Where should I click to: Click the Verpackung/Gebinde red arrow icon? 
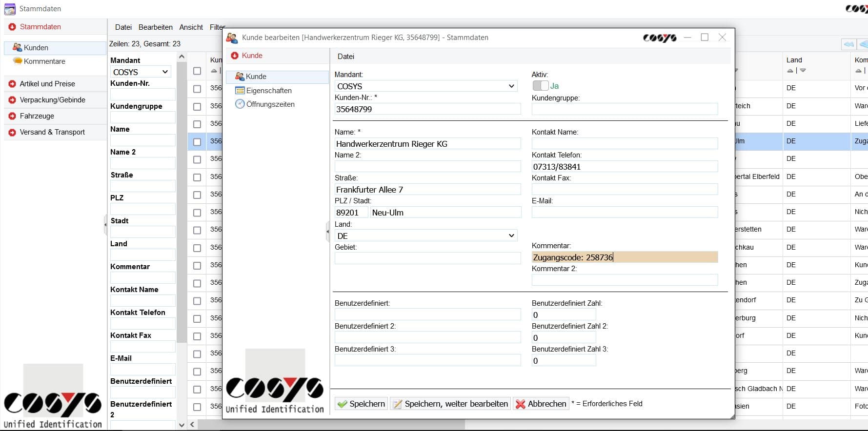(12, 100)
